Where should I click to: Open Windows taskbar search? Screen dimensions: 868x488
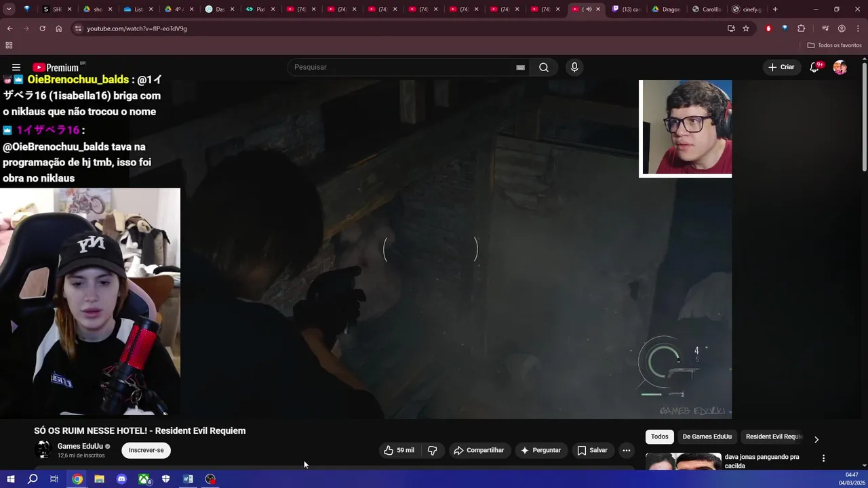click(x=33, y=479)
